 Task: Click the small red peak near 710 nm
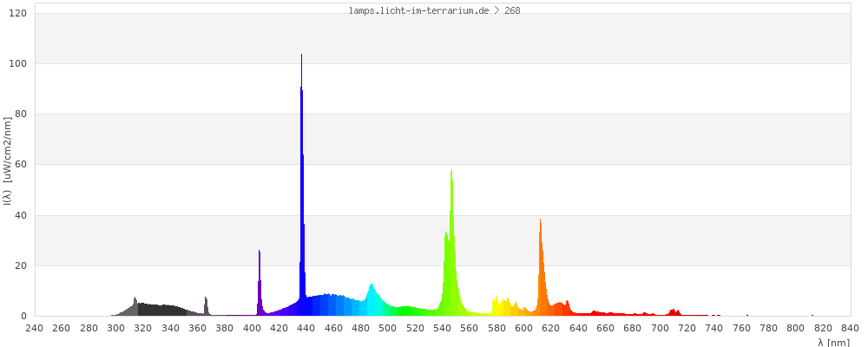[674, 312]
